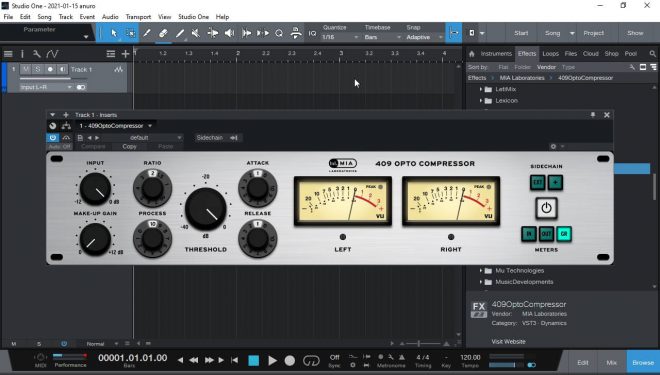This screenshot has height=375, width=660.
Task: Open plugin window settings gear
Action: click(x=554, y=146)
